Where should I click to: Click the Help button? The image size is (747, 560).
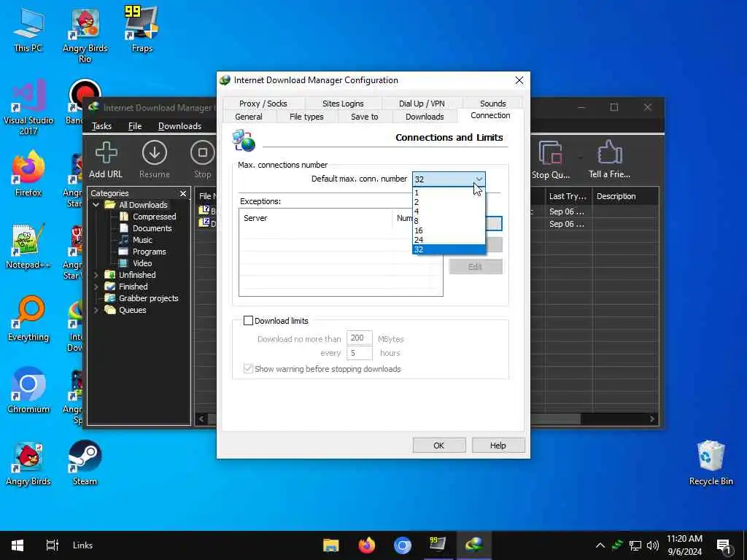(498, 446)
